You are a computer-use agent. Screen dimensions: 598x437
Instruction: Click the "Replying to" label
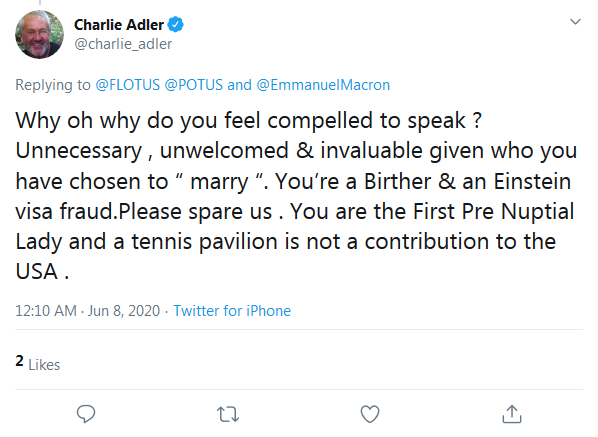click(x=53, y=85)
